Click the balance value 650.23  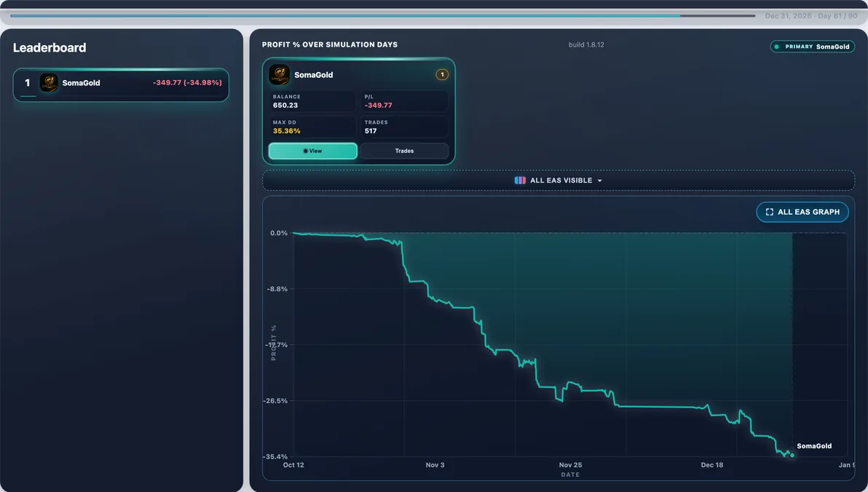point(285,105)
